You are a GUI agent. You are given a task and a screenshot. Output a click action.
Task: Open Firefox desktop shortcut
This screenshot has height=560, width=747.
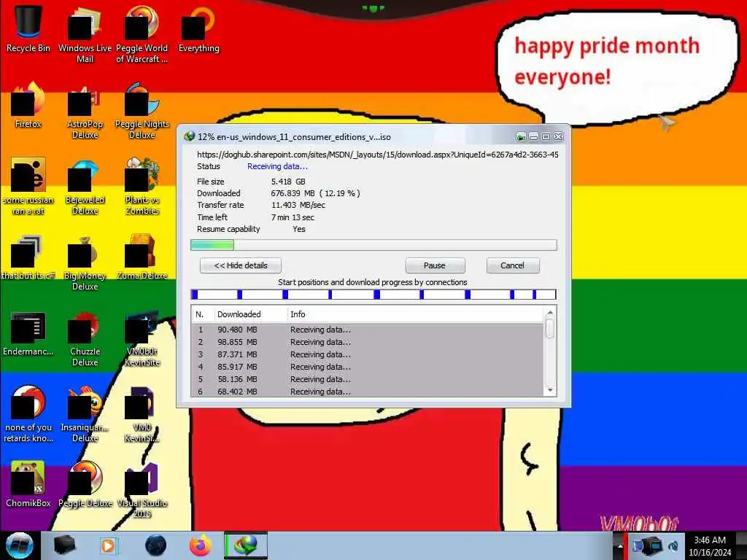tap(28, 104)
